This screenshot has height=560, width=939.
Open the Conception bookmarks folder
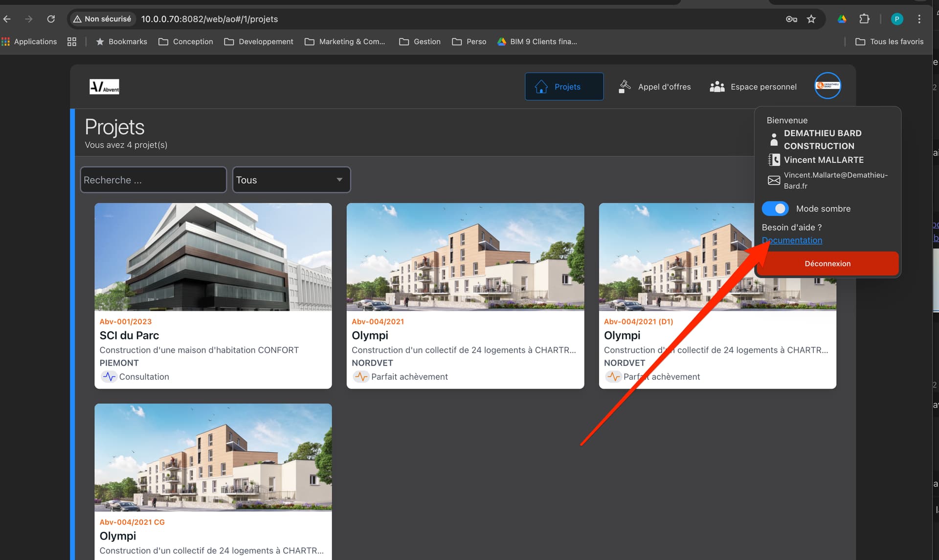[x=186, y=42]
